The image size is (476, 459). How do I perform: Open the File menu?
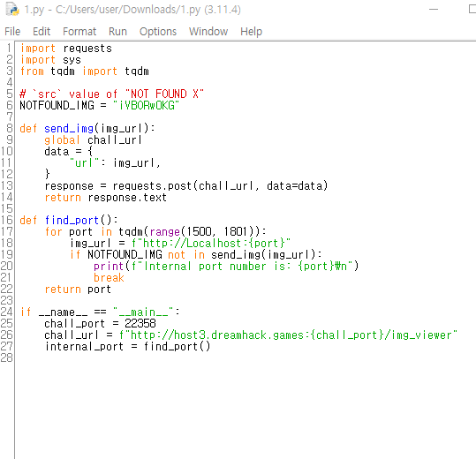(12, 32)
